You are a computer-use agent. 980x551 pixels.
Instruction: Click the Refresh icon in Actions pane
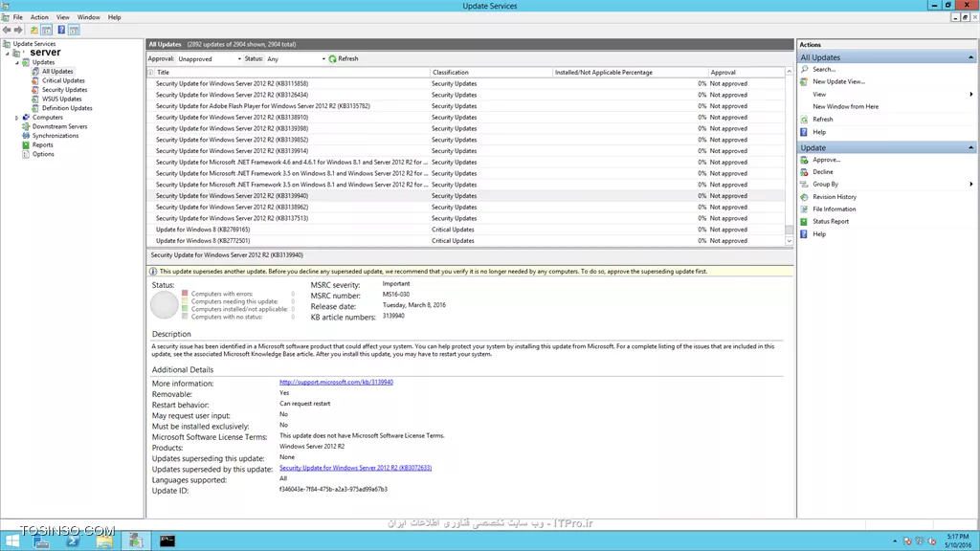pos(804,120)
